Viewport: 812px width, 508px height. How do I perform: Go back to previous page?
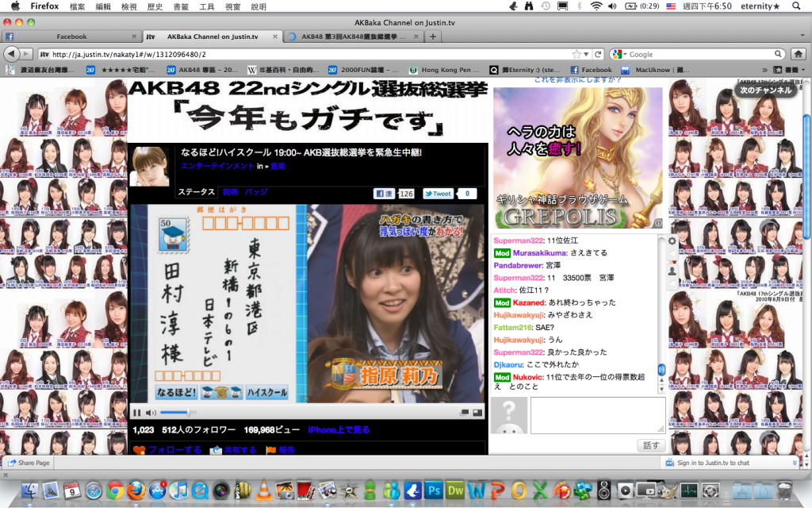point(13,54)
